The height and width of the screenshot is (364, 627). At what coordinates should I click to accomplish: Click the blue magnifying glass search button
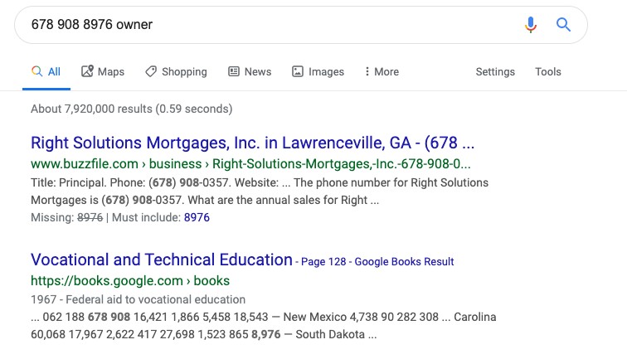click(x=563, y=25)
